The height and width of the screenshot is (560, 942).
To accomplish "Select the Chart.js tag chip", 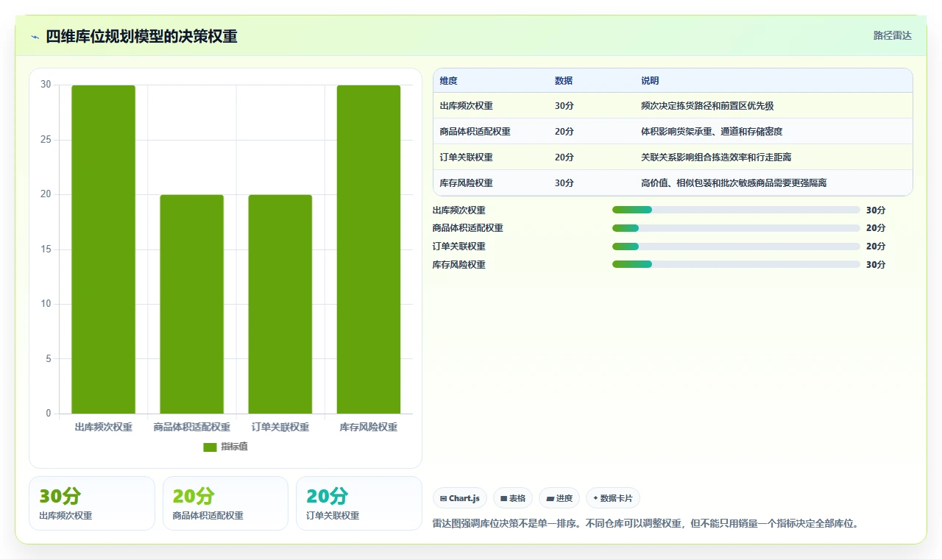I will [x=460, y=498].
